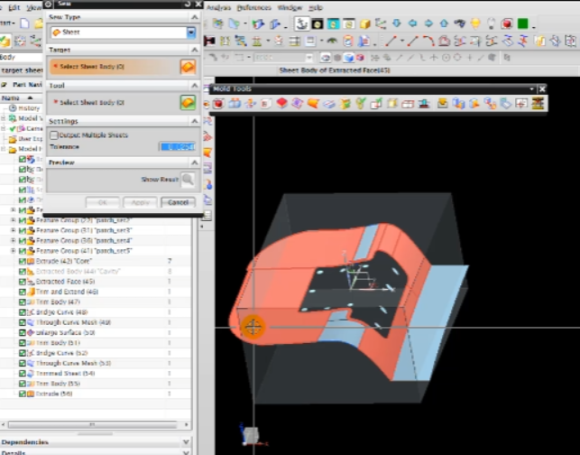580x455 pixels.
Task: Click the green square icon in top toolbar
Action: coord(523,24)
